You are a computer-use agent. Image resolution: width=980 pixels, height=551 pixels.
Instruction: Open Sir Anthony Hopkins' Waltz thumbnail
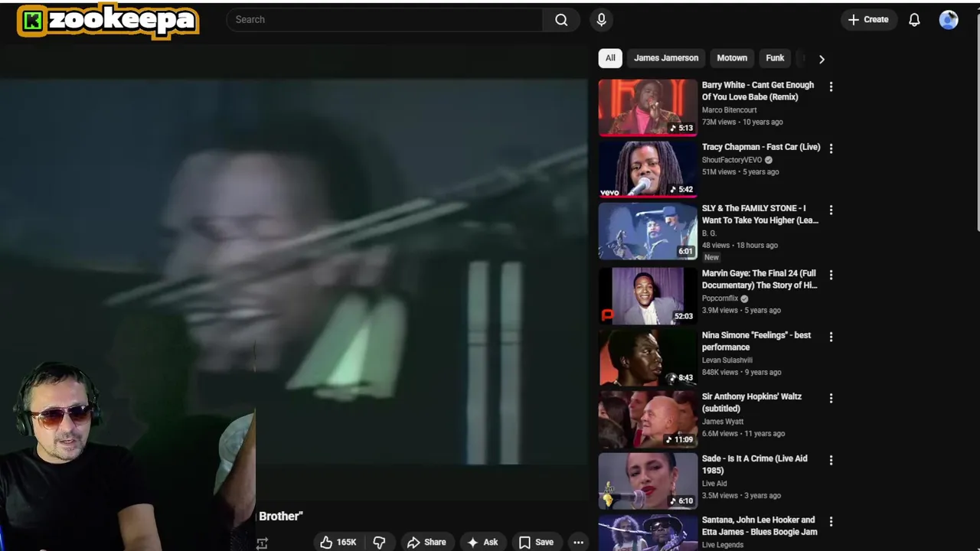(x=648, y=419)
